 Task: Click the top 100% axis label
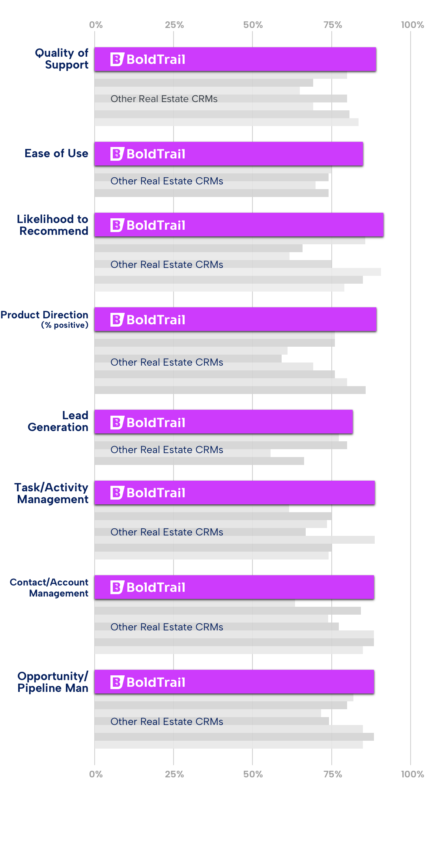[x=412, y=25]
